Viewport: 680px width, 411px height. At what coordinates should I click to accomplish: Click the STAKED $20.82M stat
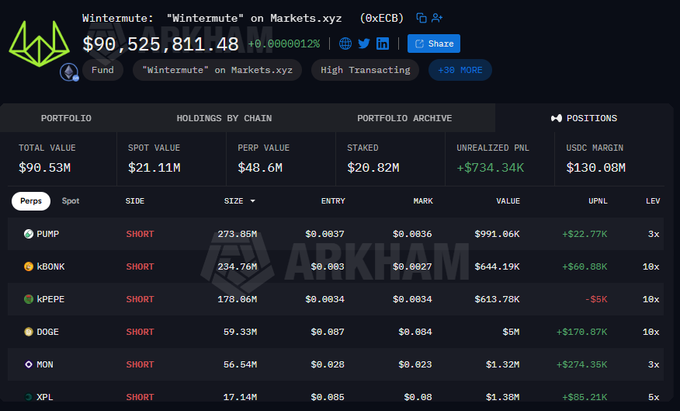coord(373,159)
